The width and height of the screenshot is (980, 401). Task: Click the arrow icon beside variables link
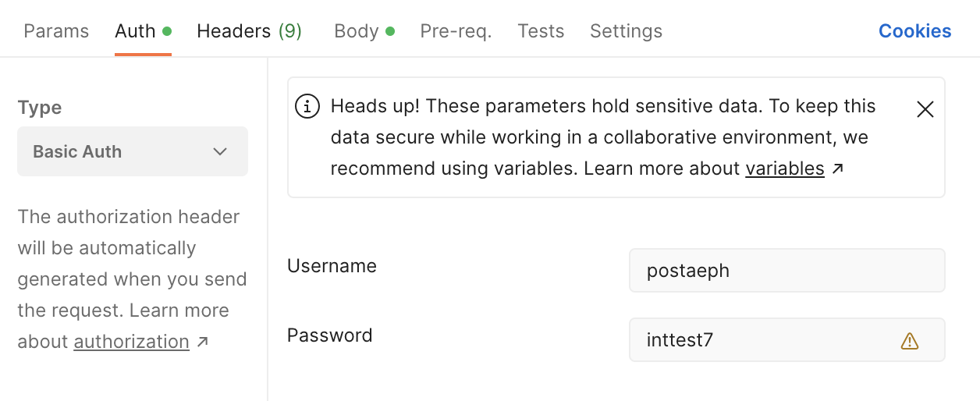[838, 169]
